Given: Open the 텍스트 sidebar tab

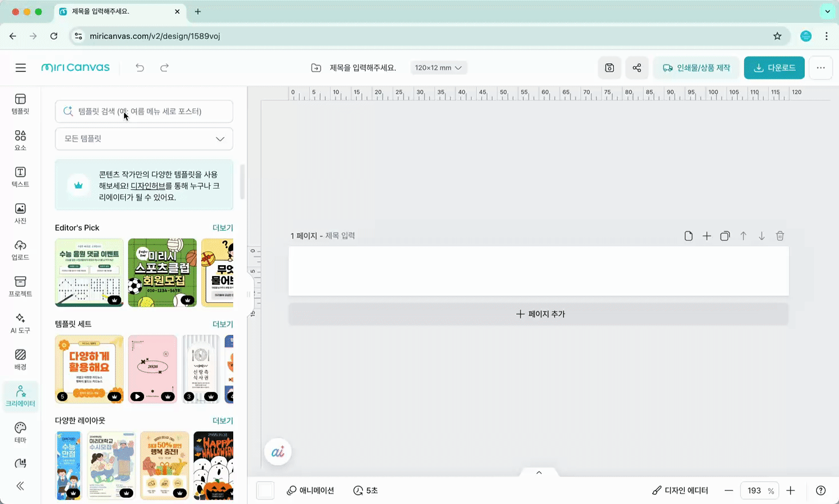Looking at the screenshot, I should 21,177.
